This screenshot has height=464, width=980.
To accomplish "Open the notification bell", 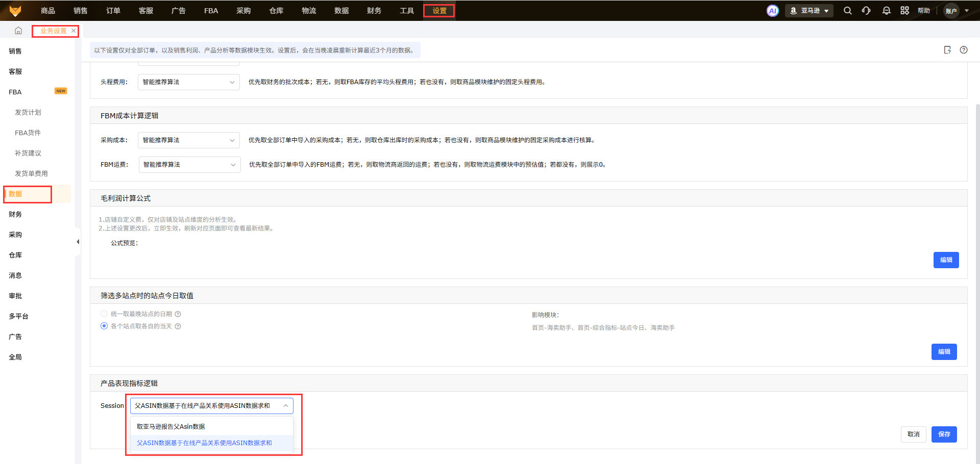I will 887,11.
